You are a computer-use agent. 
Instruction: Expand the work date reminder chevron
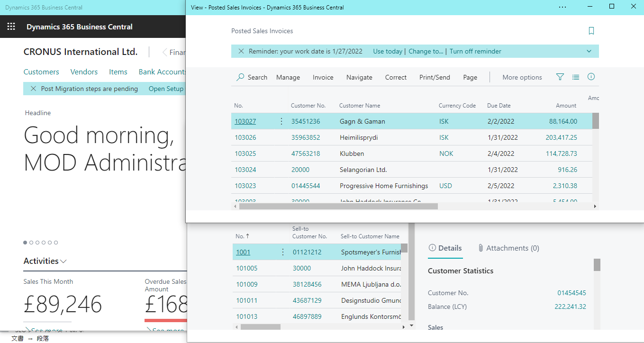[589, 51]
